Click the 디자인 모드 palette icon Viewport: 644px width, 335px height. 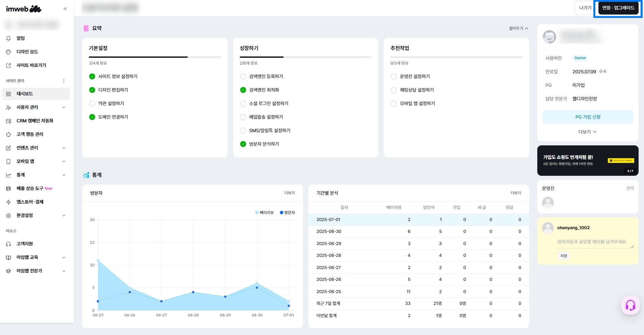tap(8, 52)
